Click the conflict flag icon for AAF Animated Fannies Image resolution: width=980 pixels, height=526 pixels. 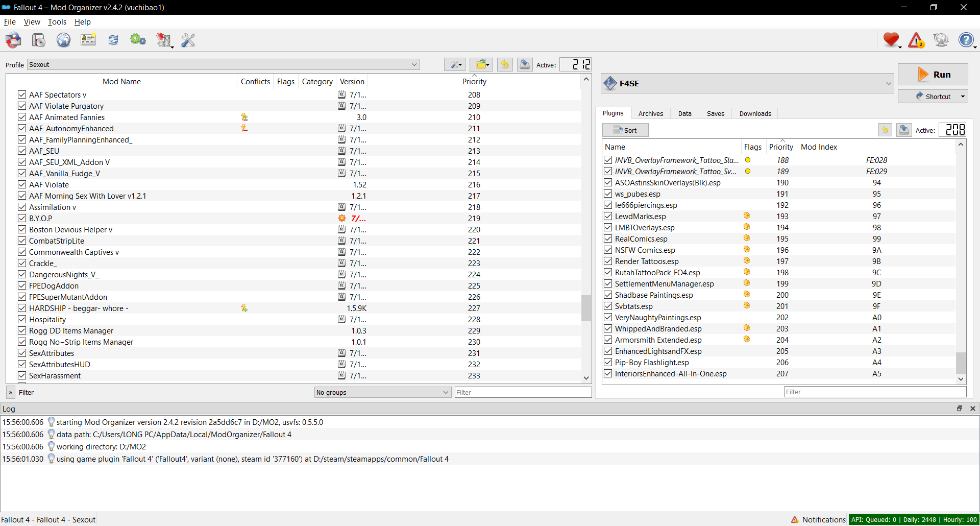(244, 117)
